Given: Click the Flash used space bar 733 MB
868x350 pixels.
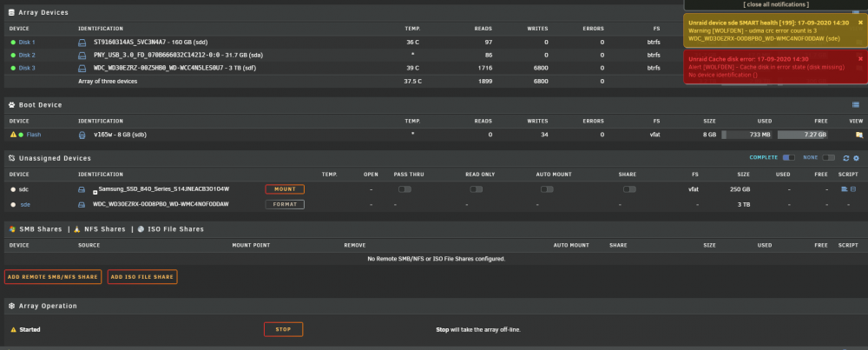Looking at the screenshot, I should point(747,135).
